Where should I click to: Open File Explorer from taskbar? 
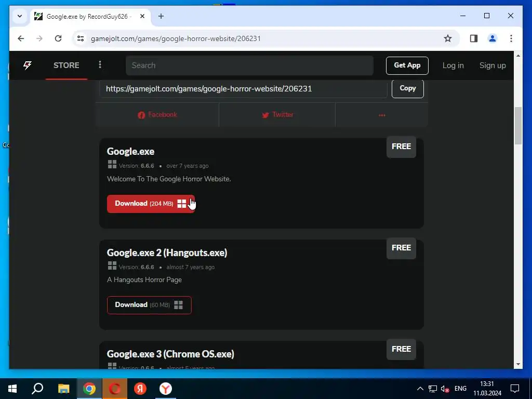pyautogui.click(x=63, y=389)
